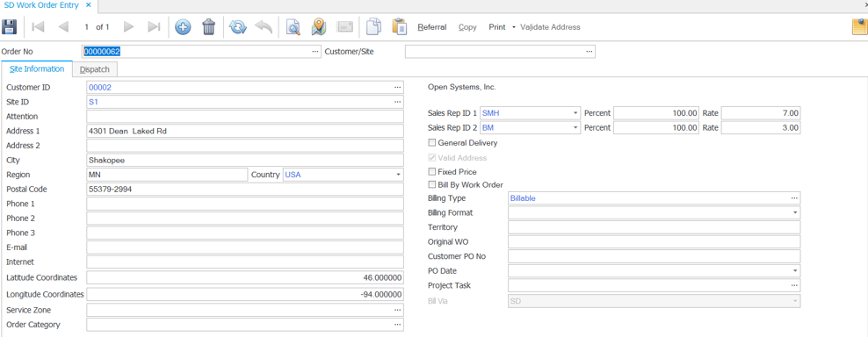Toggle the General Delivery checkbox
868x337 pixels.
point(432,143)
